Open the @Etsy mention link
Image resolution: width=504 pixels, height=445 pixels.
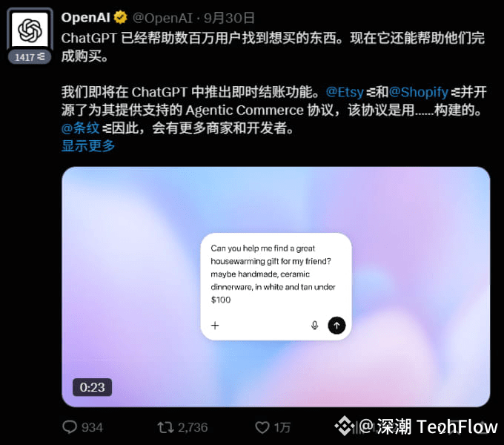coord(345,92)
